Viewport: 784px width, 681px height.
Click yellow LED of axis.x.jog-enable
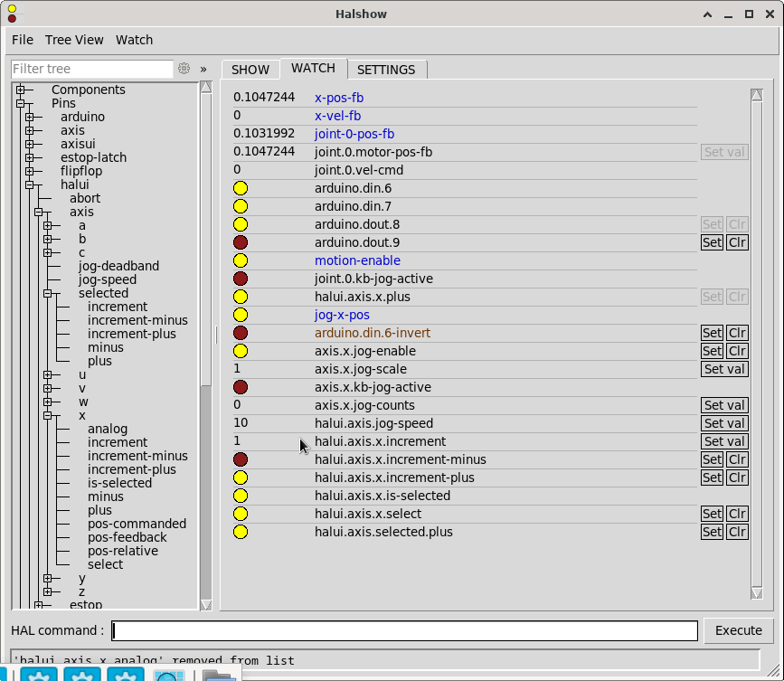pyautogui.click(x=241, y=351)
